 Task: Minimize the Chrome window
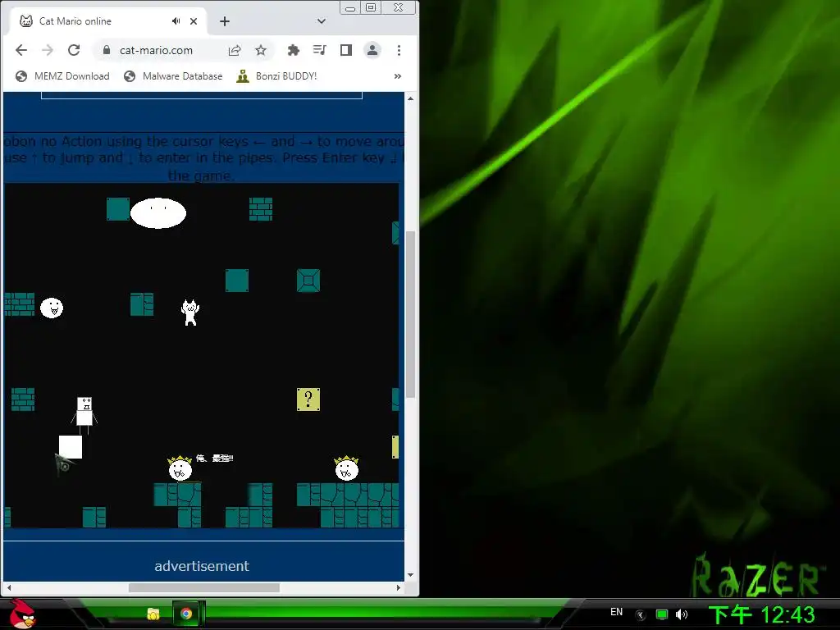[x=350, y=8]
